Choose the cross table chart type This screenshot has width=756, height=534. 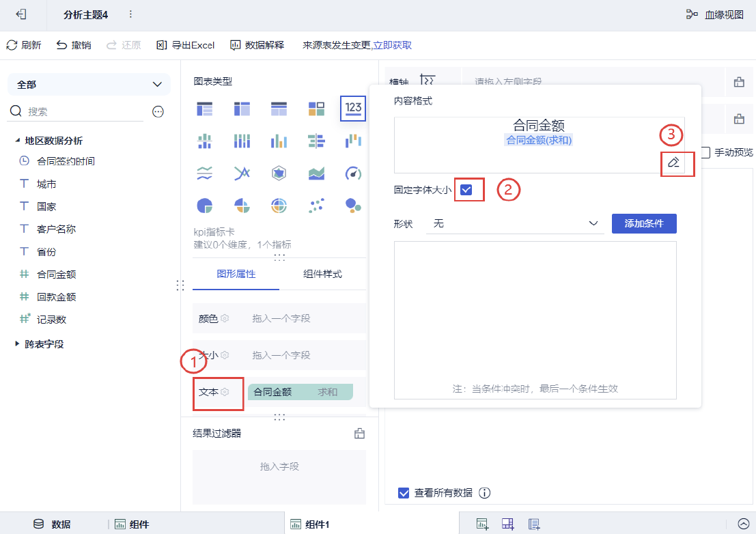point(242,109)
